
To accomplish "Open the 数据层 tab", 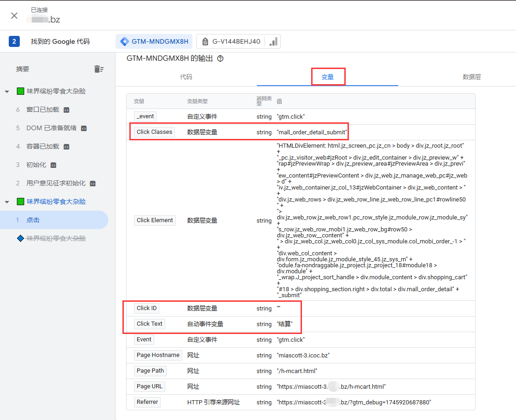I will [471, 77].
